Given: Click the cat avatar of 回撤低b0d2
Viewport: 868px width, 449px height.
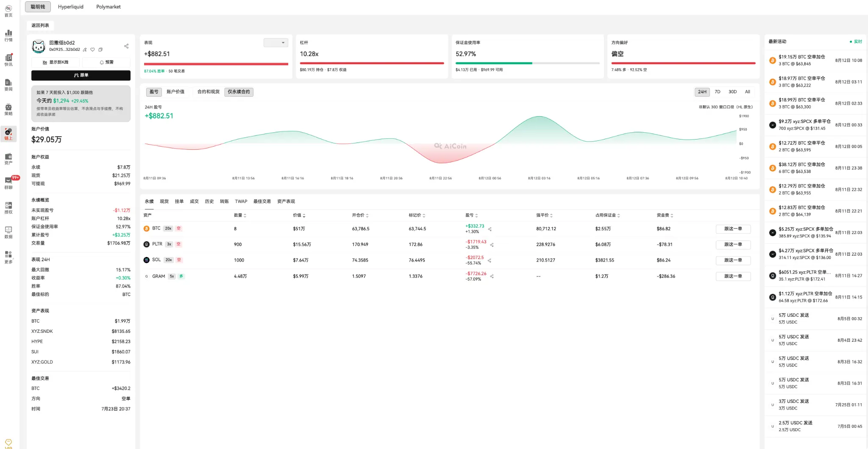Looking at the screenshot, I should coord(39,46).
